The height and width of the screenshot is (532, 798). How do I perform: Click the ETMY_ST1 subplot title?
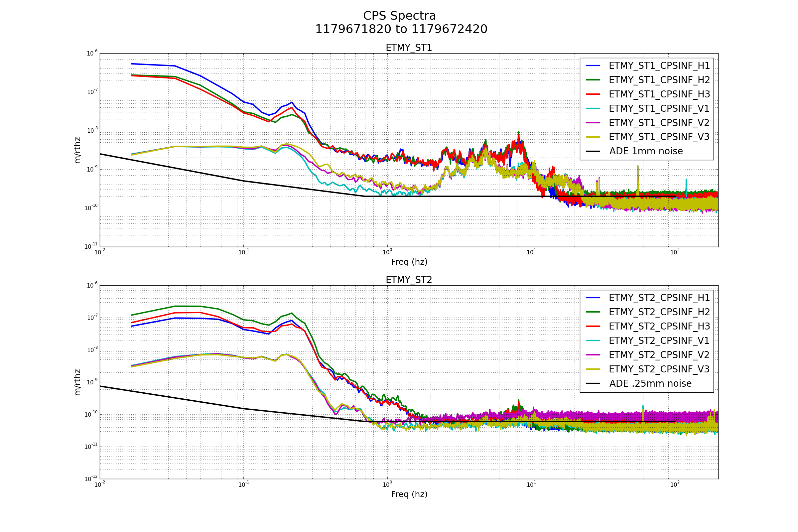coord(409,48)
